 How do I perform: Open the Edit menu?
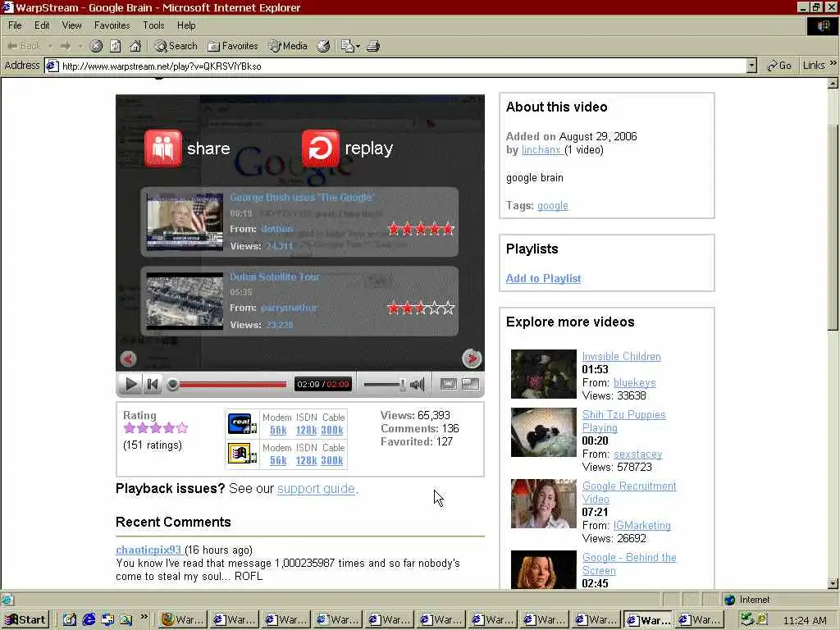pyautogui.click(x=42, y=25)
